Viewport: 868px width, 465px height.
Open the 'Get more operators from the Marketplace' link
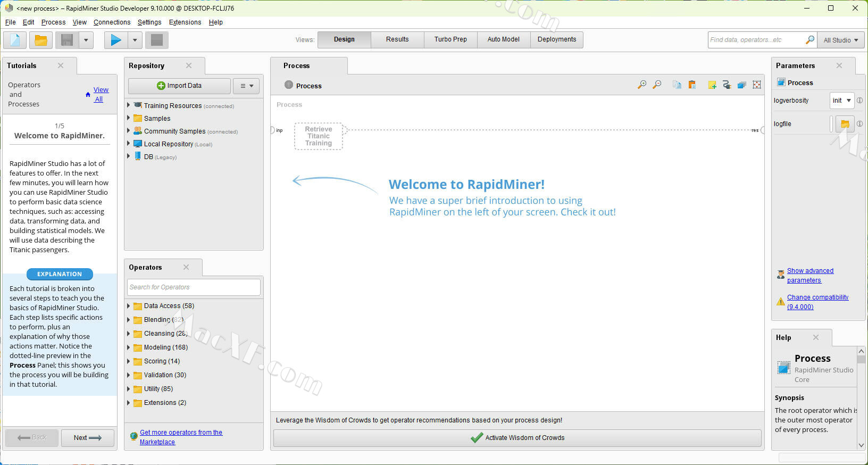181,437
